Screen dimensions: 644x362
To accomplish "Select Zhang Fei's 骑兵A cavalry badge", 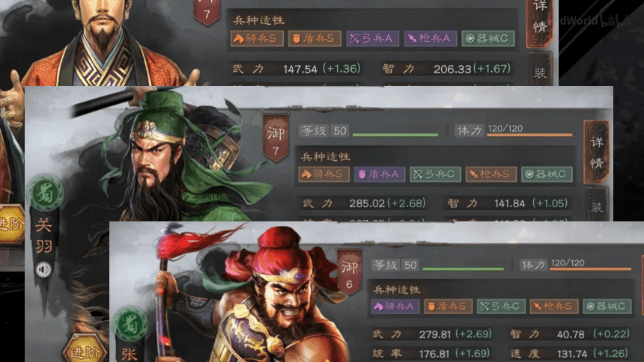I will 395,307.
